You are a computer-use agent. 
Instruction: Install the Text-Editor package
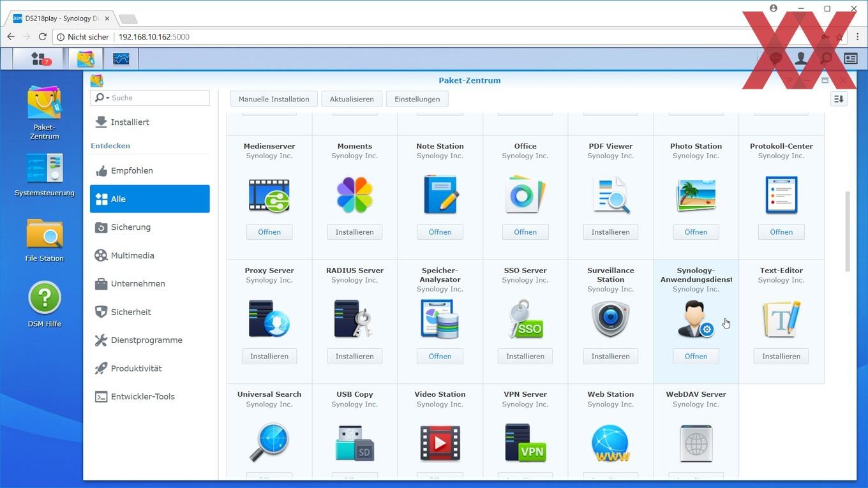[x=781, y=356]
